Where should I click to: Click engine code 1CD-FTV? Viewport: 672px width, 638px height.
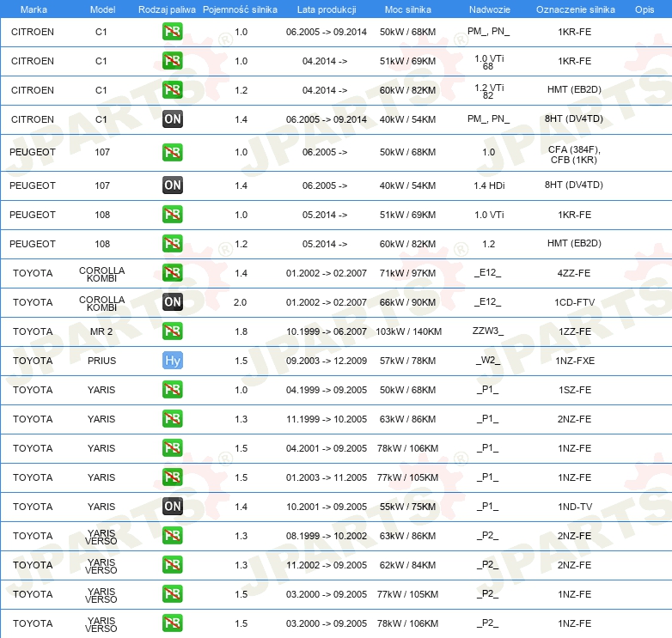[x=574, y=302]
